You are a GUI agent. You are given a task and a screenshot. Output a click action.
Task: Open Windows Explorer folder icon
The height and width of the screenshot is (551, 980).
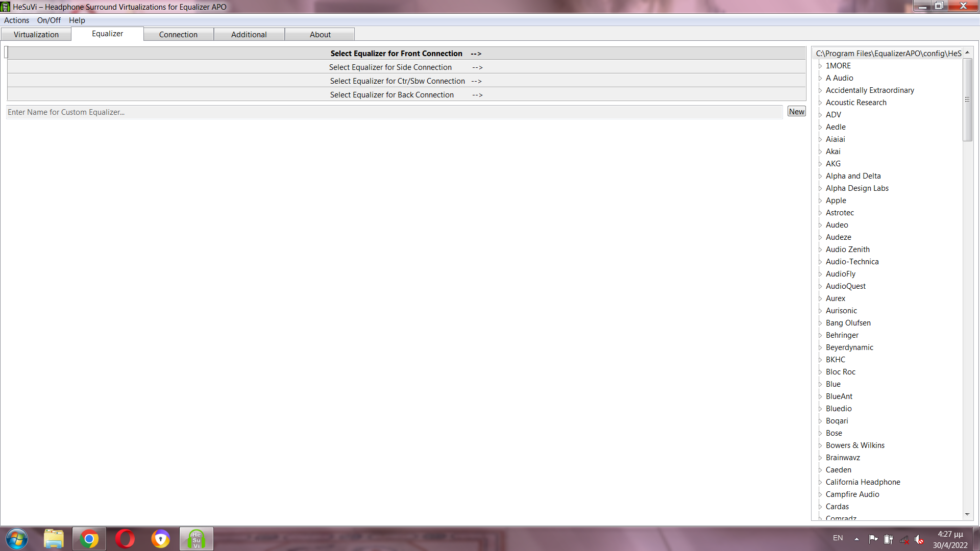point(54,539)
